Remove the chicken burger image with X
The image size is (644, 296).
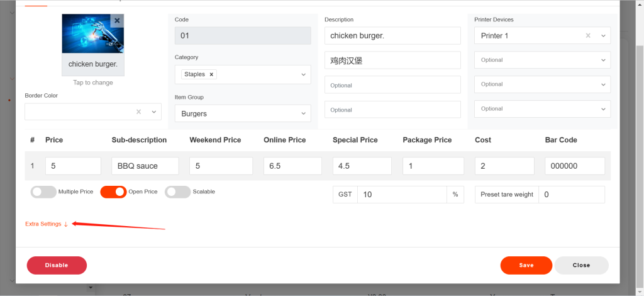pyautogui.click(x=117, y=21)
